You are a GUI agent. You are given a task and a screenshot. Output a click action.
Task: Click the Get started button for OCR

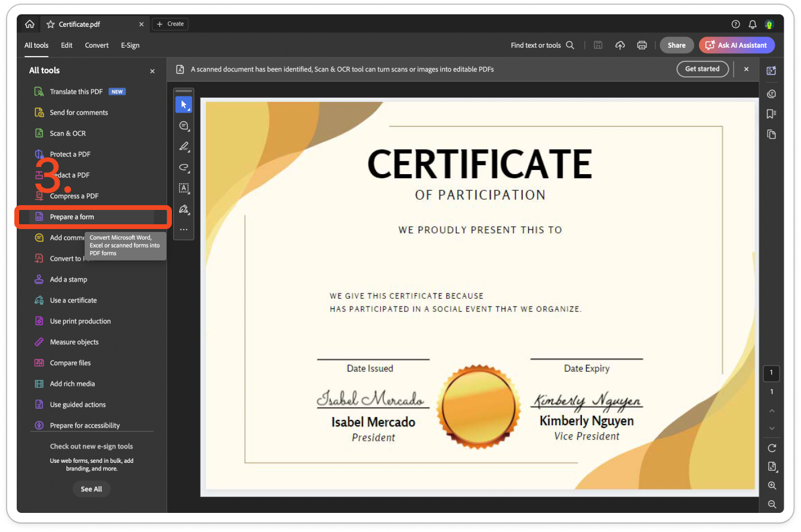[702, 69]
